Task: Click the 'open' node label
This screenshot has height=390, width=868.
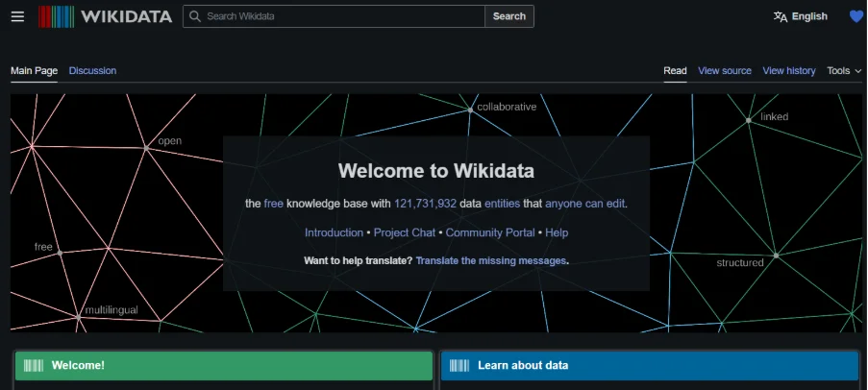Action: click(169, 141)
